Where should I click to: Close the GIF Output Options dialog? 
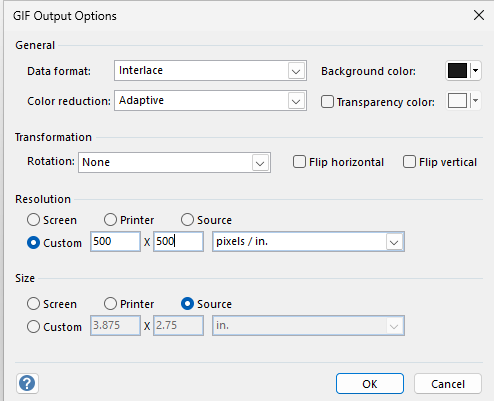point(479,15)
